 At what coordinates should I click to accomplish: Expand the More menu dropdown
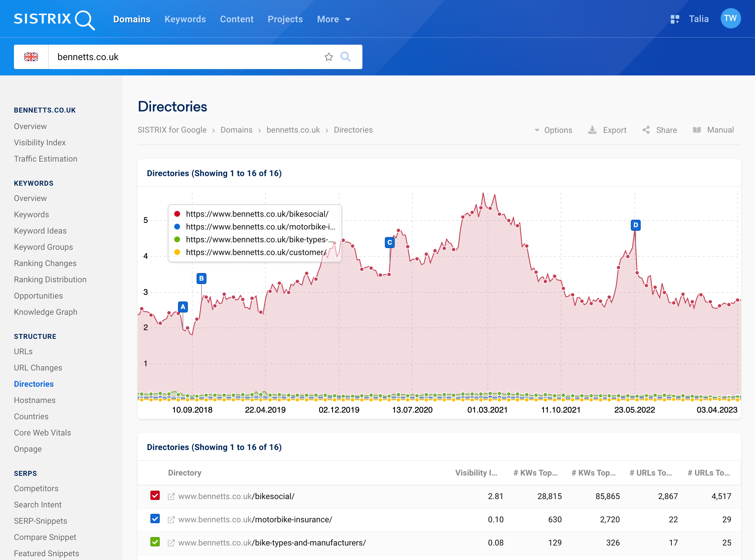coord(334,19)
